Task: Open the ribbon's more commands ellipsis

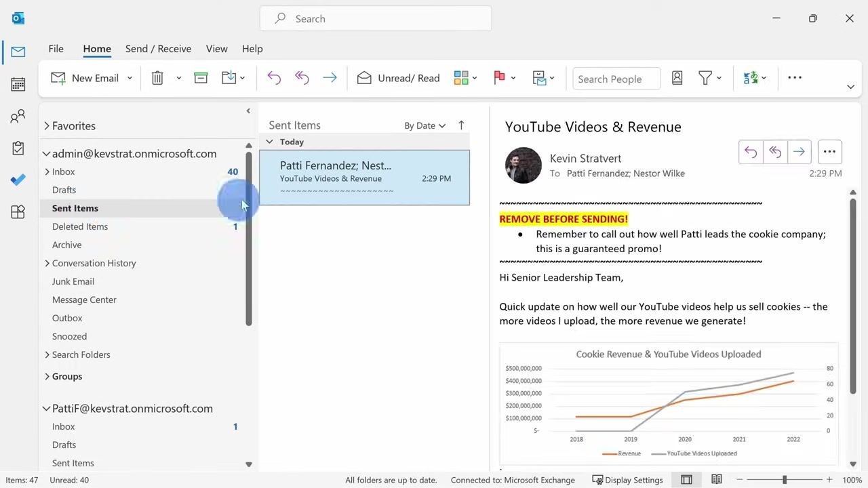Action: point(795,78)
